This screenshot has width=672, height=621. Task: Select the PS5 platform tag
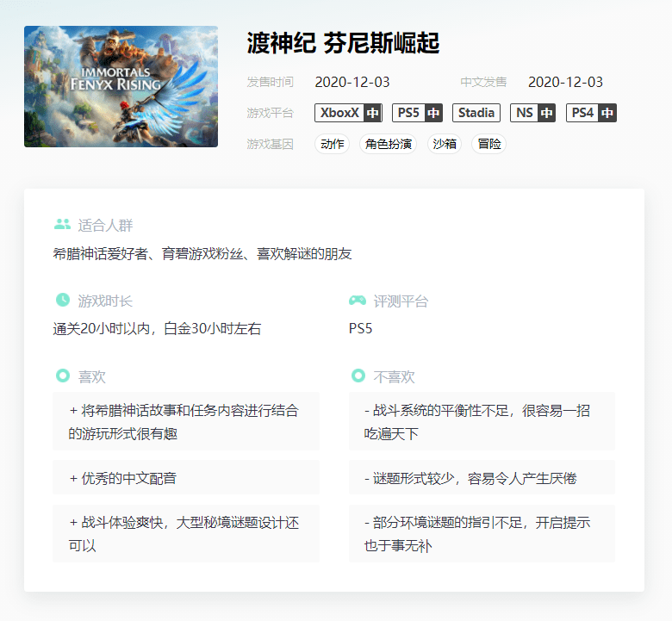[417, 113]
